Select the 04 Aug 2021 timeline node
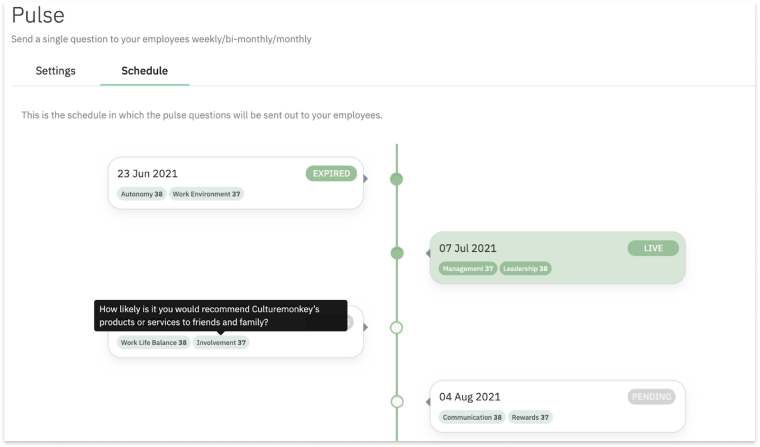Image resolution: width=760 pixels, height=447 pixels. click(396, 401)
